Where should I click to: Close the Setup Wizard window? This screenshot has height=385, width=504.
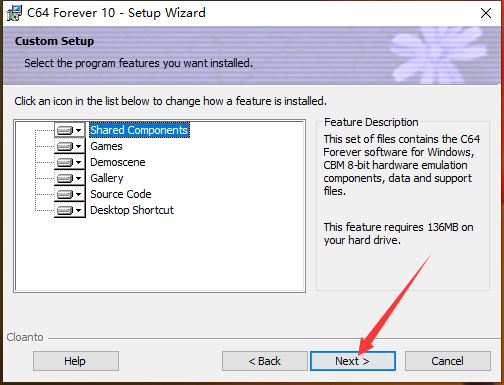point(486,13)
